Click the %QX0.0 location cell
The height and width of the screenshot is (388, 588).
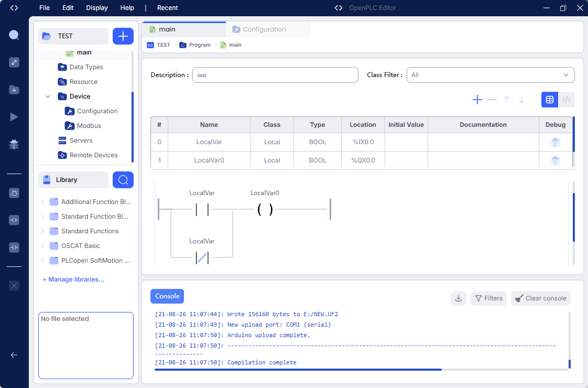363,160
